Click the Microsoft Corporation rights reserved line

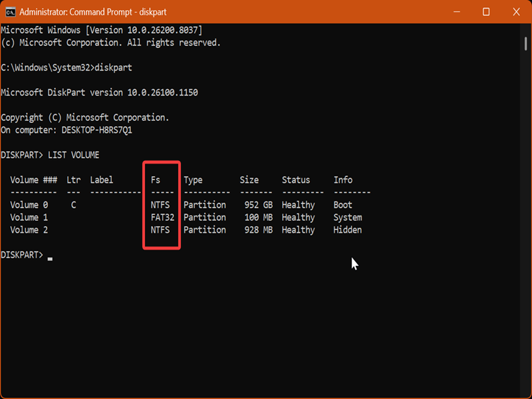[x=110, y=43]
